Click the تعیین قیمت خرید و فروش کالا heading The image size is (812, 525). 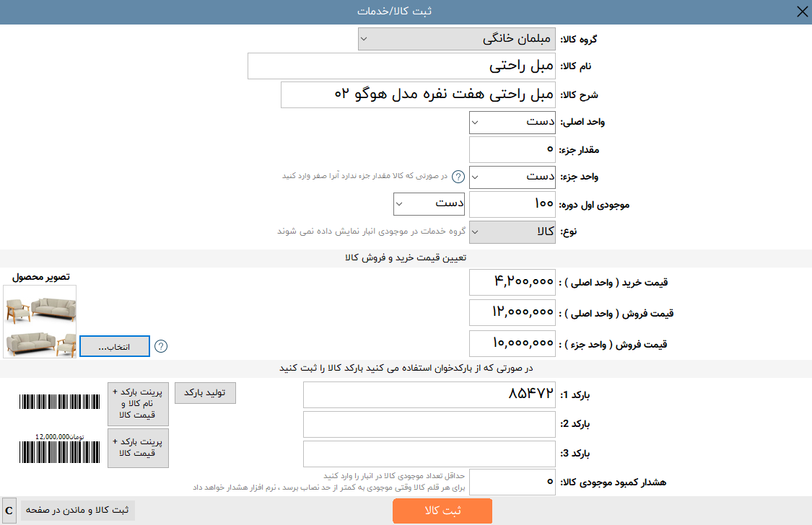406,257
